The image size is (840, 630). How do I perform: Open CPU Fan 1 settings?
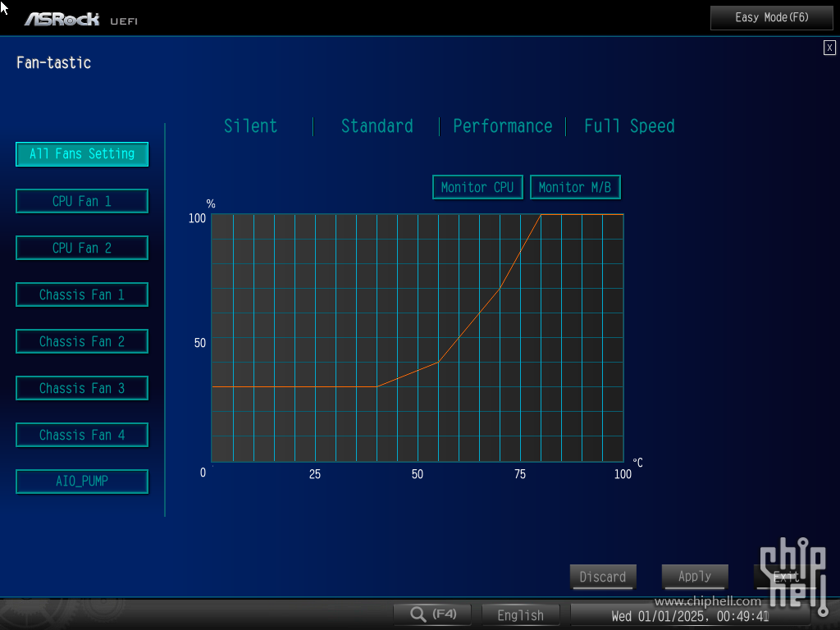pyautogui.click(x=82, y=201)
